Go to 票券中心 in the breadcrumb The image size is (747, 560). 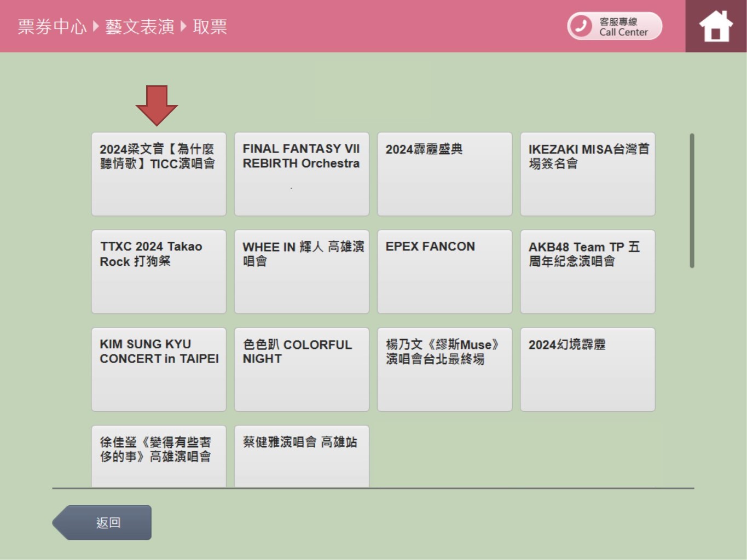[52, 26]
